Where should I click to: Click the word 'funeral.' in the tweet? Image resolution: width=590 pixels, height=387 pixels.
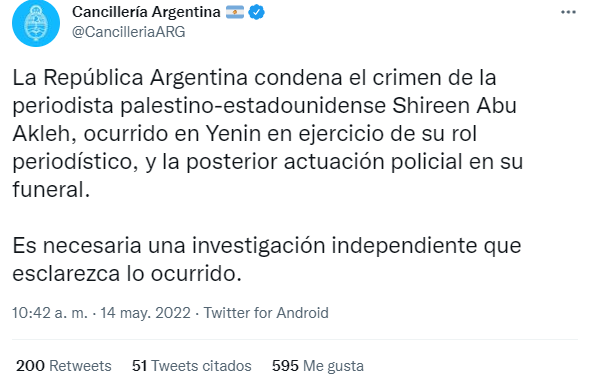click(x=51, y=189)
